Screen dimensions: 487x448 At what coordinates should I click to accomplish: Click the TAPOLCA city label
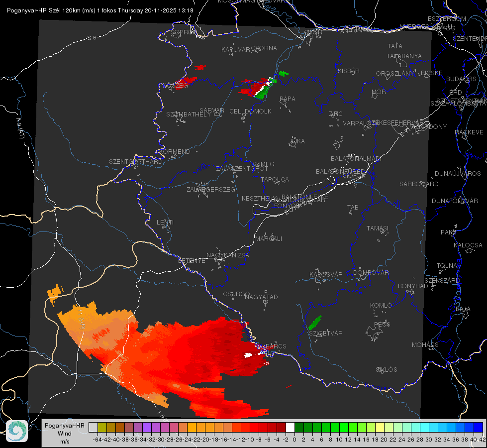[275, 179]
